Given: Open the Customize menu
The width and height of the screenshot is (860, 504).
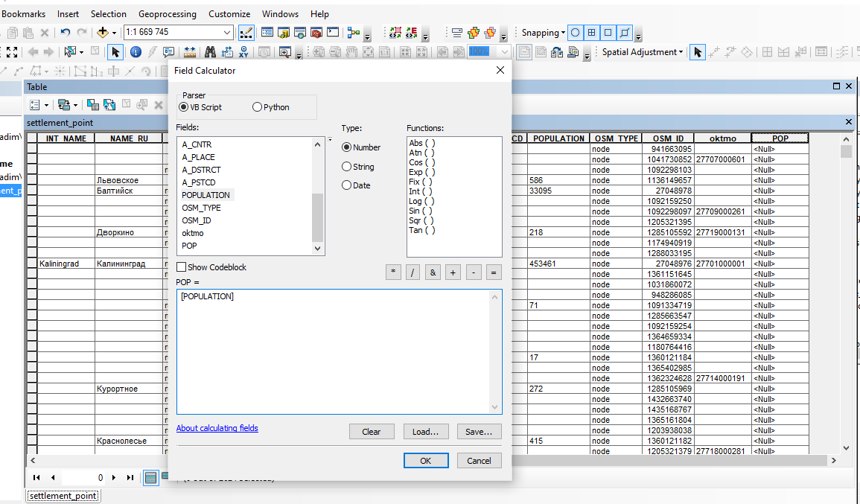Looking at the screenshot, I should [x=229, y=14].
